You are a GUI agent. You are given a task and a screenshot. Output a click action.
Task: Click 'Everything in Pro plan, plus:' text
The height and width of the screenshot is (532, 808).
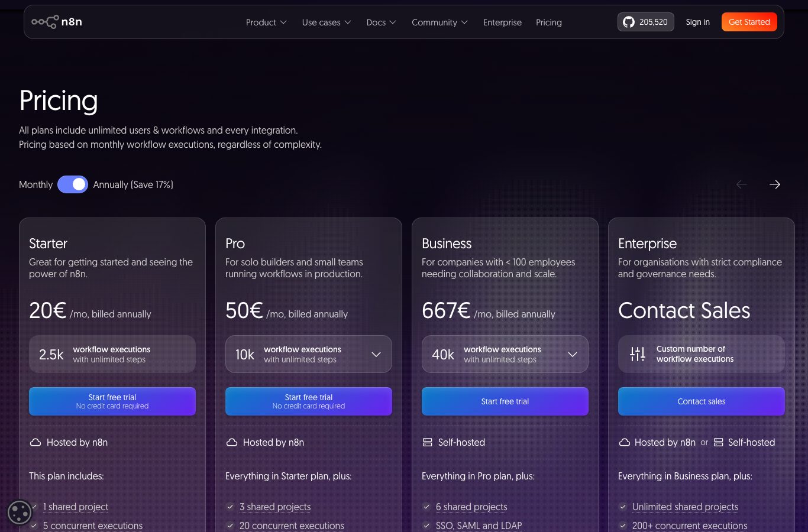pos(478,476)
